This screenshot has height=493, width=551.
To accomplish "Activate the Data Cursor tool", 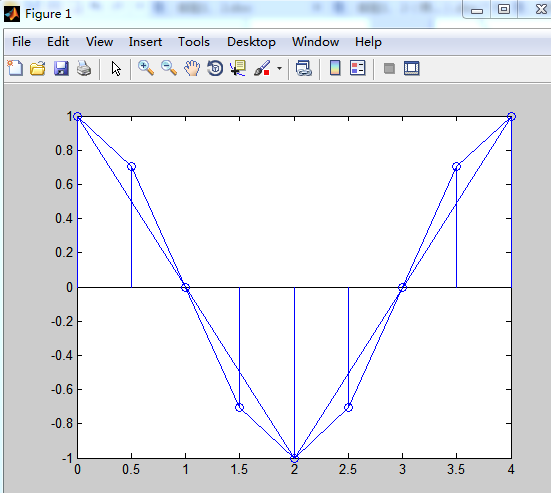I will point(238,68).
